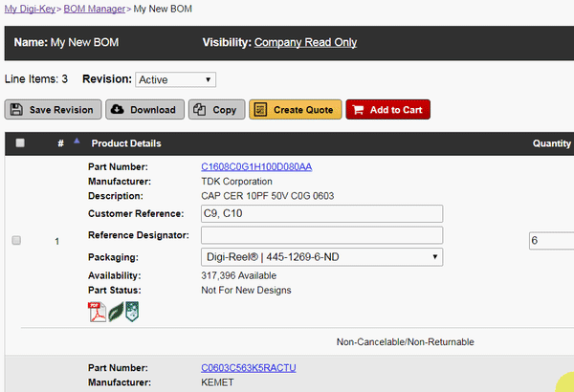Sort by line number with the arrow
The height and width of the screenshot is (392, 574).
(77, 140)
